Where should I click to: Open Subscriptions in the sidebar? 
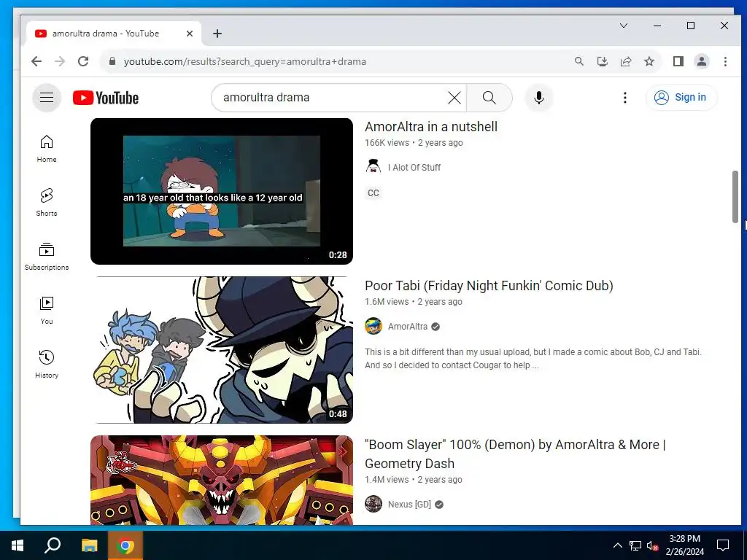click(x=47, y=257)
